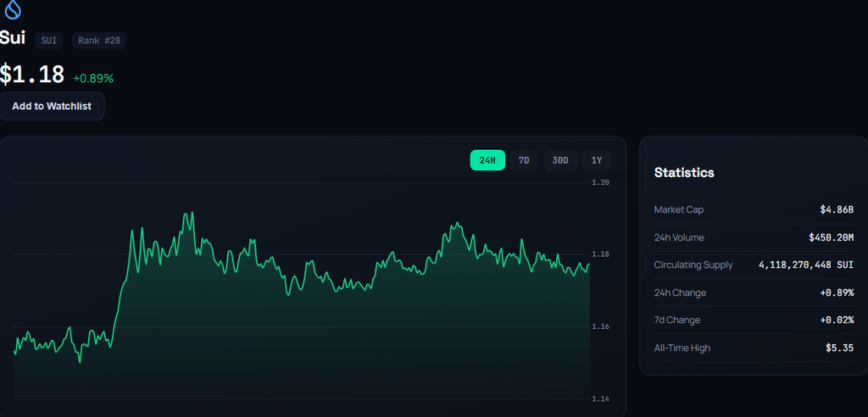Click the highest peak of the price line
The image size is (868, 417).
click(192, 213)
